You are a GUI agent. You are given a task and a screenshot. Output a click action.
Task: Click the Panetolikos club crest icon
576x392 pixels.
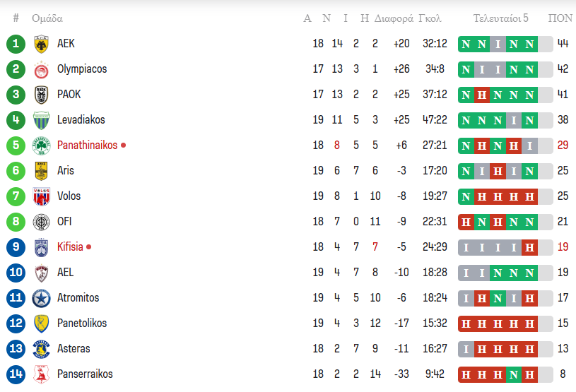[x=41, y=323]
